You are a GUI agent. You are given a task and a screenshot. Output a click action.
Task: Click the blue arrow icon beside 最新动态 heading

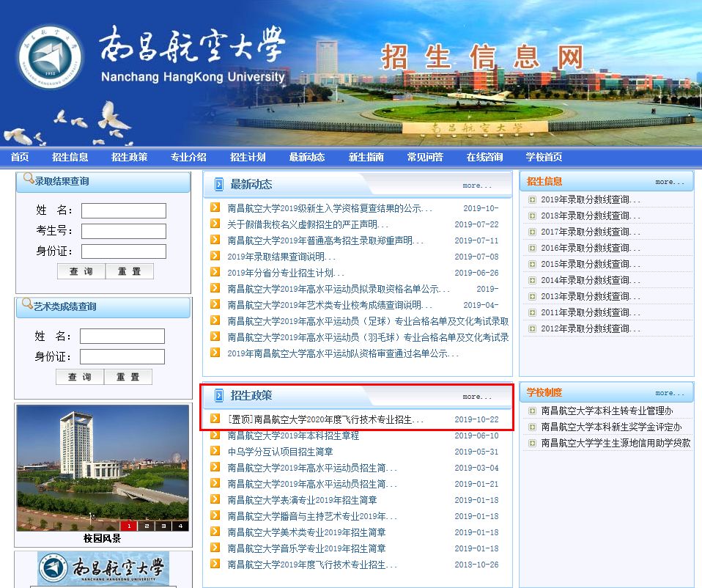coord(219,184)
